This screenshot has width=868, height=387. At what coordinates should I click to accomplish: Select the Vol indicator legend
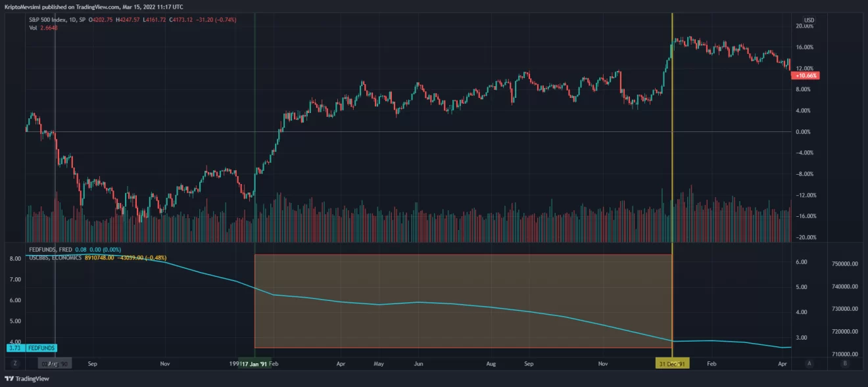point(33,28)
